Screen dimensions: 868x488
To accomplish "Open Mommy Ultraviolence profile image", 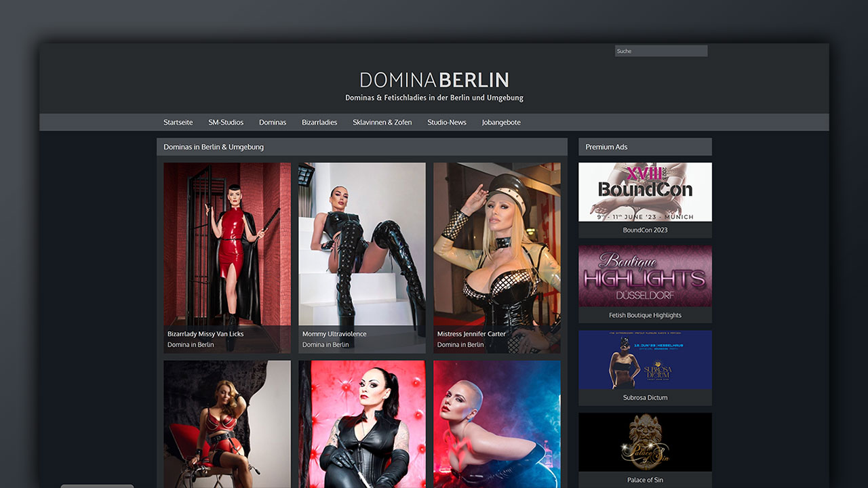I will tap(361, 251).
